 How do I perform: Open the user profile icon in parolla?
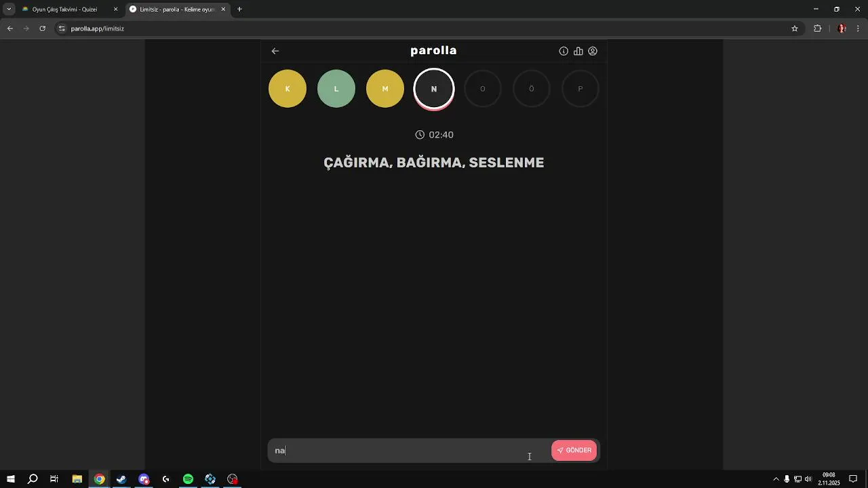(x=593, y=51)
